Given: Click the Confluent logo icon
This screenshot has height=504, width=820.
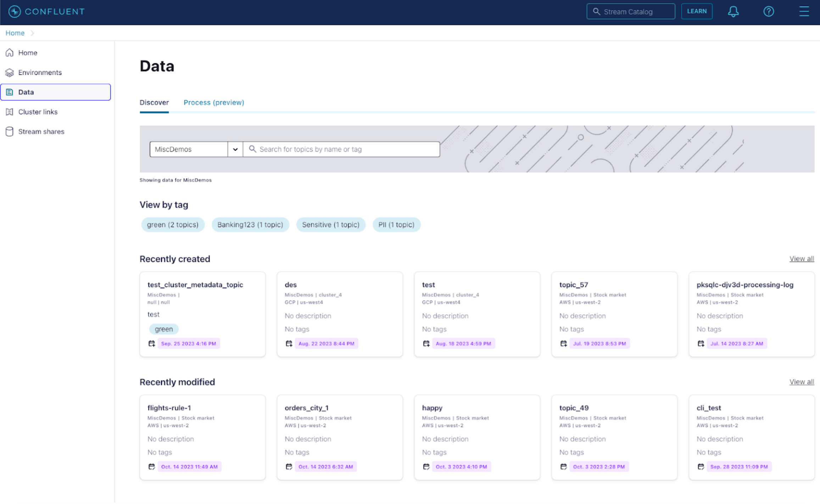Looking at the screenshot, I should pos(15,11).
